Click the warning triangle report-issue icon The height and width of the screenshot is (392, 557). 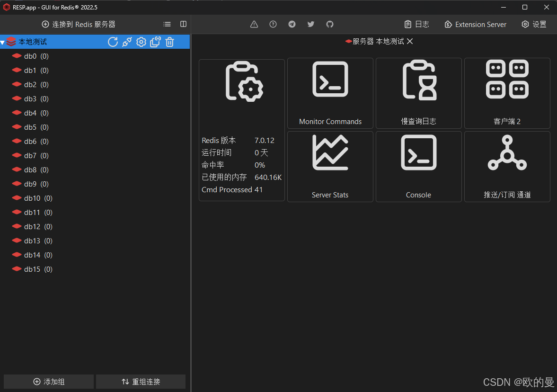point(254,24)
